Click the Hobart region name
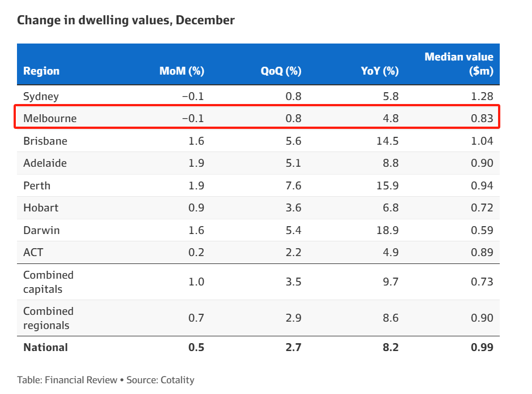Image resolution: width=532 pixels, height=394 pixels. [41, 207]
